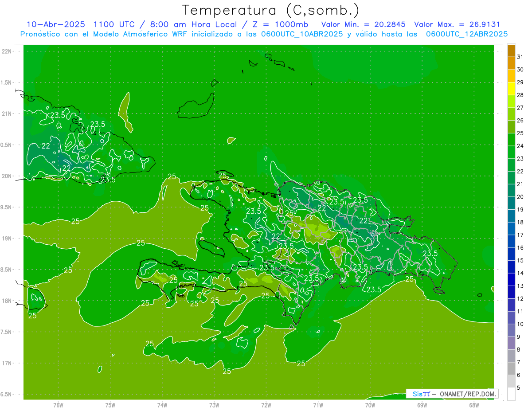Screen dimensions: 532x411
Task: Click the title 'Temperatura (C,somb.)'
Action: 271,10
